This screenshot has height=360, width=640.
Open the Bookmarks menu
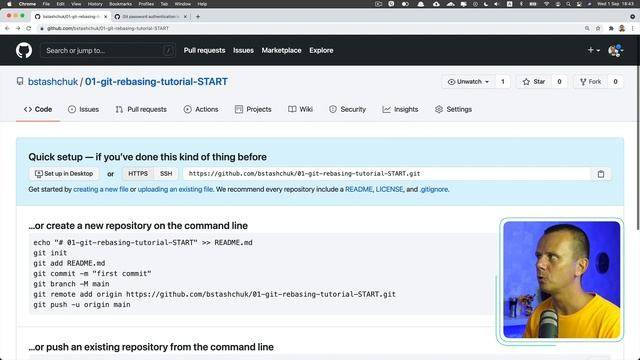pyautogui.click(x=120, y=4)
